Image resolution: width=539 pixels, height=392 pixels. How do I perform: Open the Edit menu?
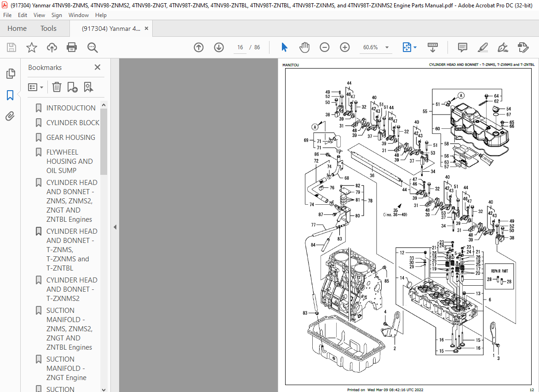coord(23,15)
